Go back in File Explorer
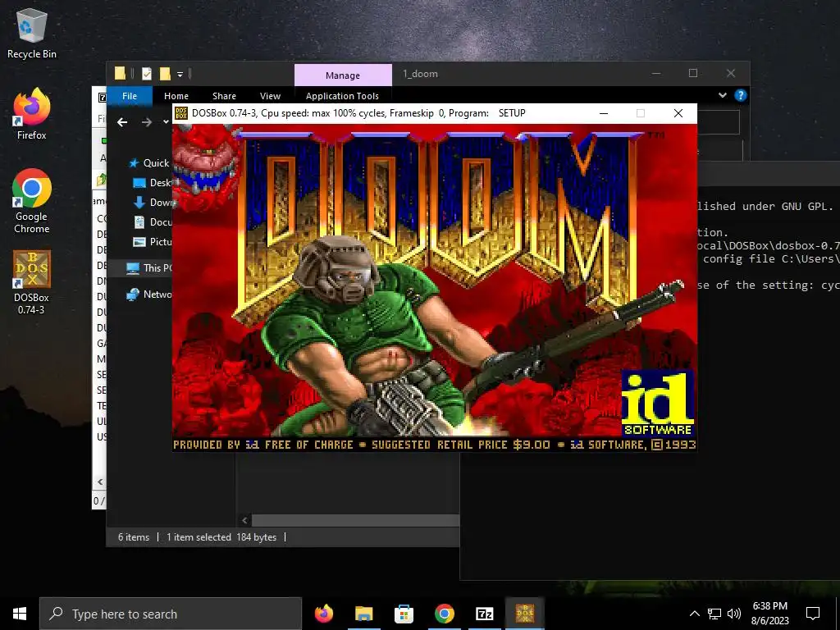 (122, 122)
